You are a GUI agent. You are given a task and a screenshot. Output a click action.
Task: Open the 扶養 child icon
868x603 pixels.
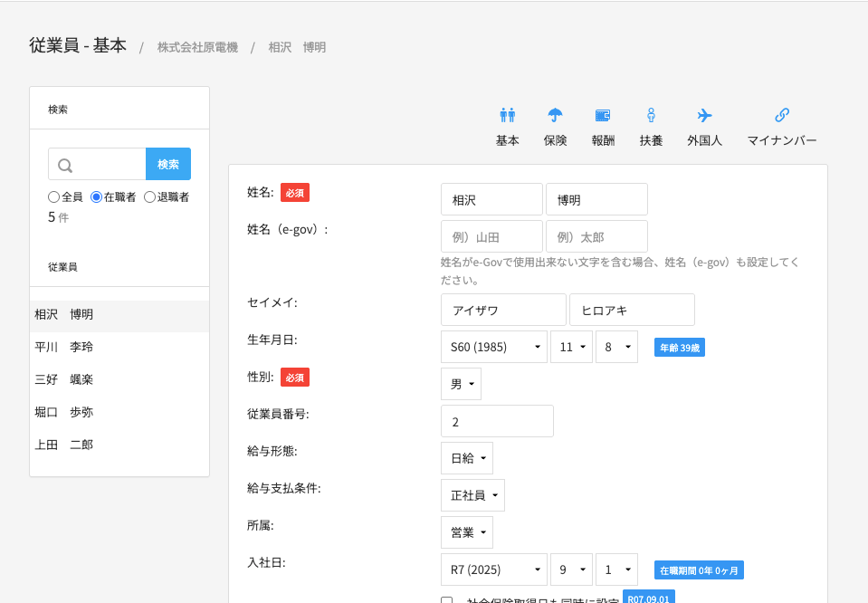[x=651, y=115]
